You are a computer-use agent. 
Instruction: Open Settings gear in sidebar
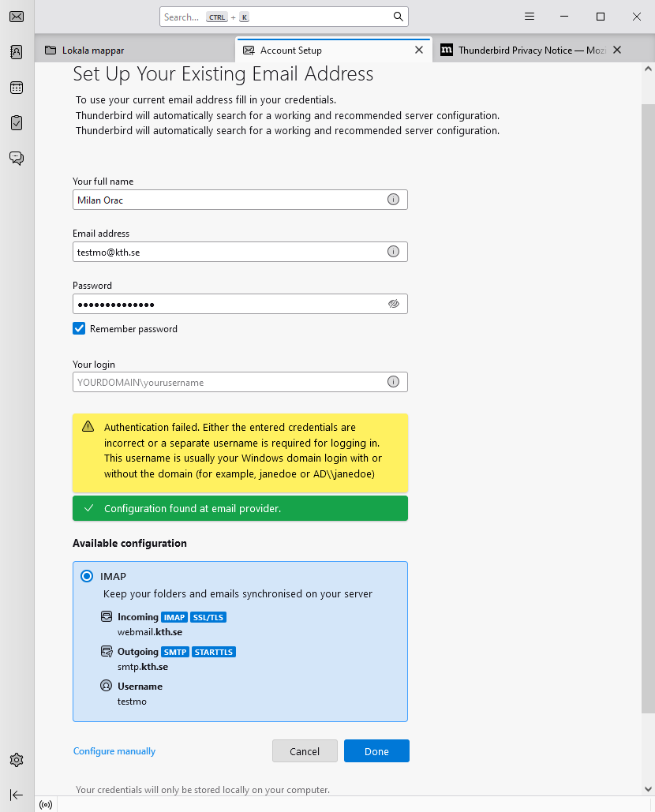click(x=17, y=760)
